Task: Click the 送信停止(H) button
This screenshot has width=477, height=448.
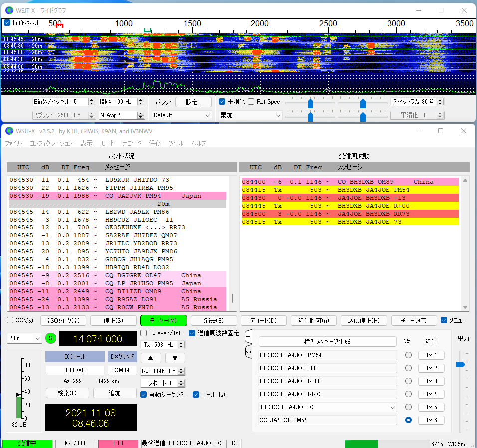Action: pyautogui.click(x=363, y=320)
